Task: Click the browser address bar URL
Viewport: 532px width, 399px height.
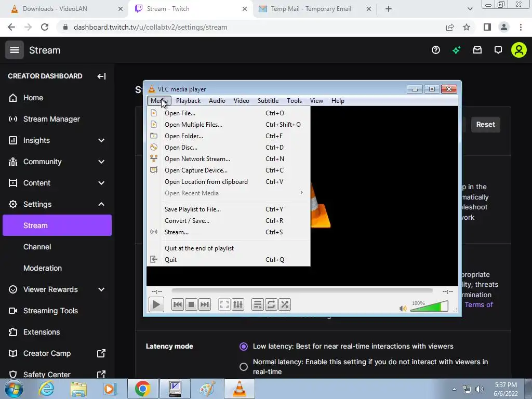Action: point(150,27)
